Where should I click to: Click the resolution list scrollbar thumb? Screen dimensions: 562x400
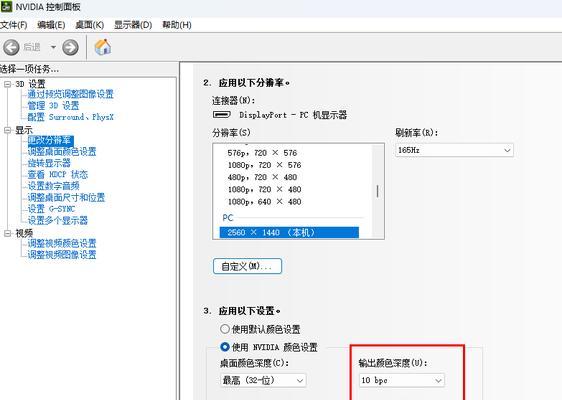click(377, 191)
